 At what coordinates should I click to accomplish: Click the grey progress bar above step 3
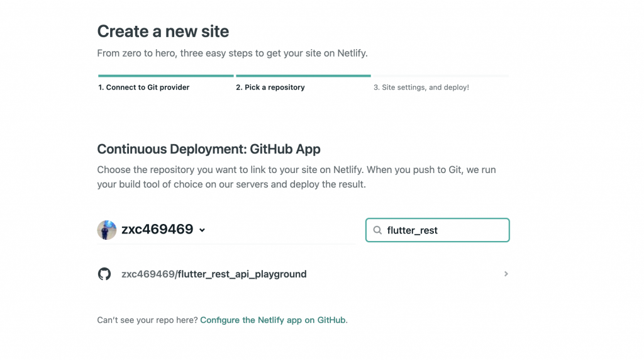coord(440,76)
